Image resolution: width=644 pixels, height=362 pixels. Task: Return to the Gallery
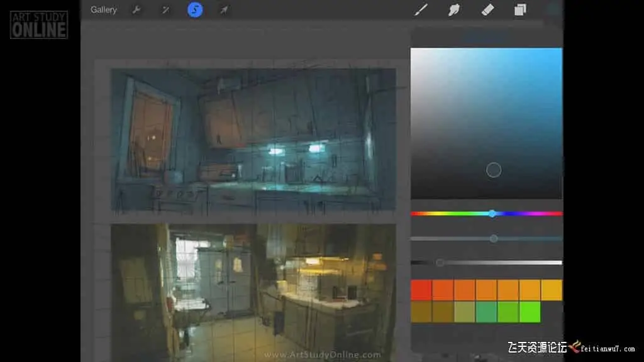104,10
